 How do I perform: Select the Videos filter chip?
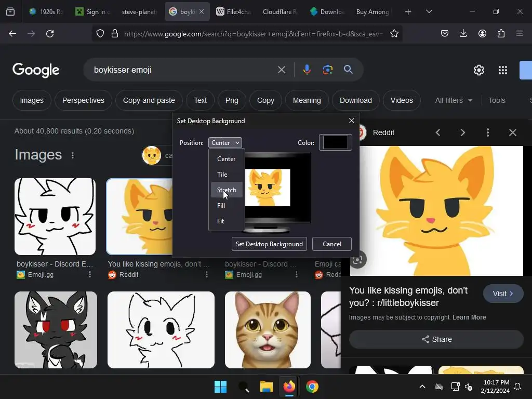tap(402, 100)
